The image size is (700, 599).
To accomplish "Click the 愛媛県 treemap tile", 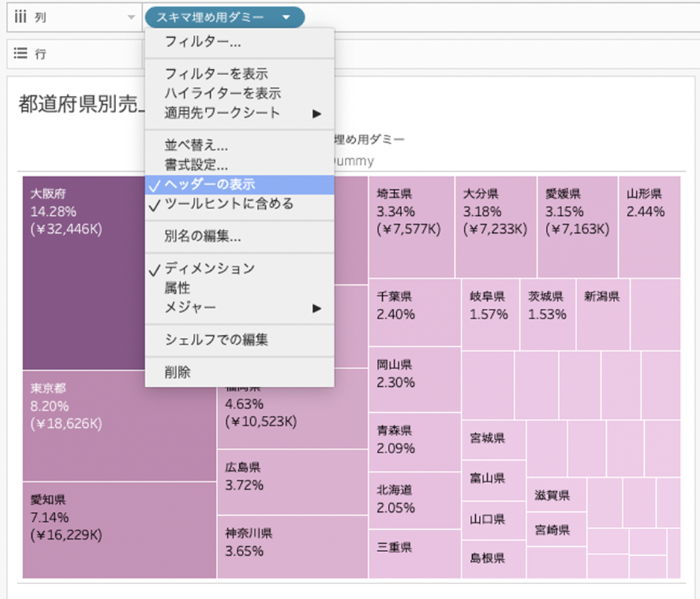I will [x=578, y=226].
